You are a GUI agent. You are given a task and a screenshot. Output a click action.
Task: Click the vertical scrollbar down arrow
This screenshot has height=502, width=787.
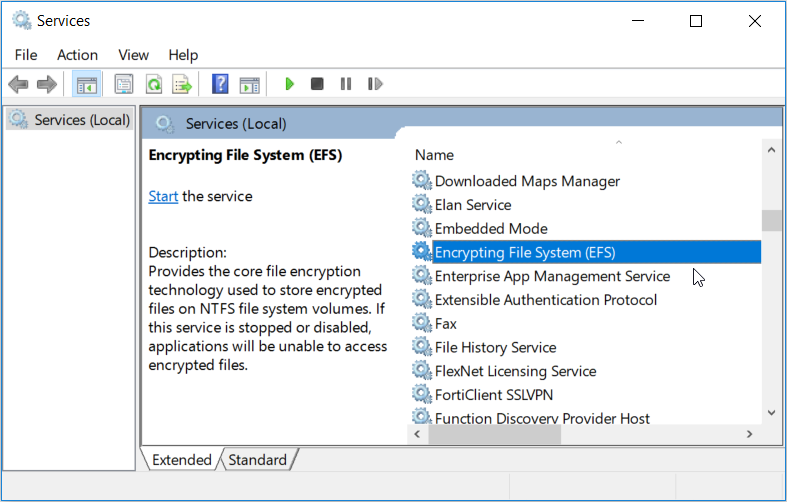(771, 411)
